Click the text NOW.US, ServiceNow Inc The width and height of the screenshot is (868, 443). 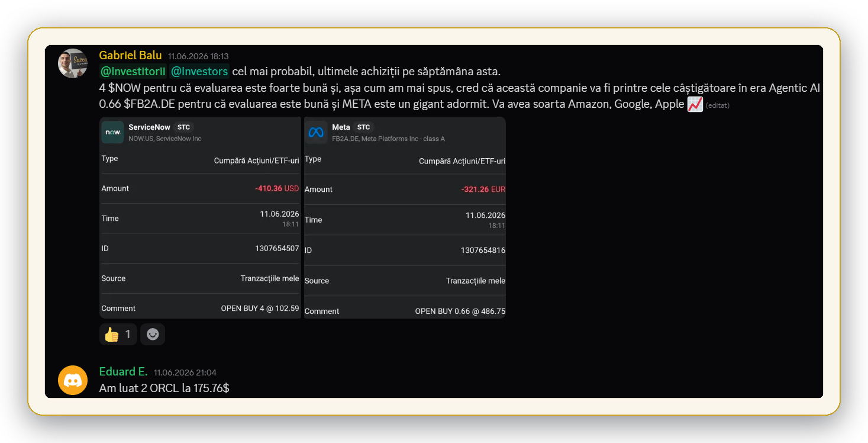pyautogui.click(x=165, y=139)
